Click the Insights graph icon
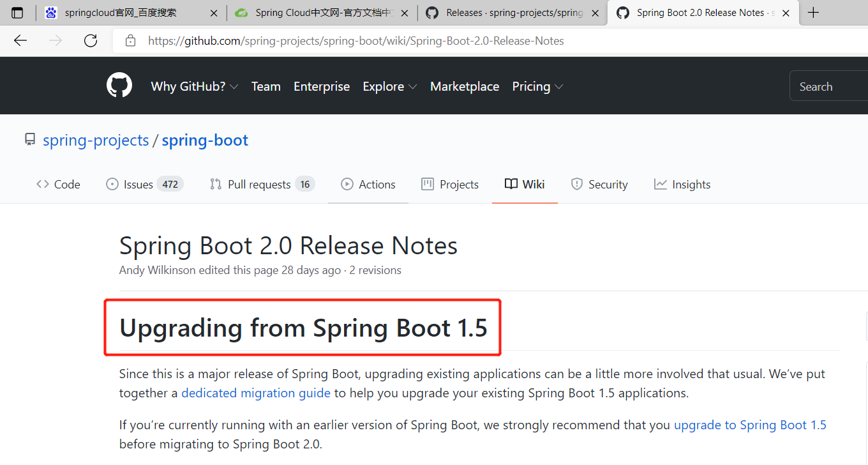Screen dimensions: 868x465 point(661,184)
